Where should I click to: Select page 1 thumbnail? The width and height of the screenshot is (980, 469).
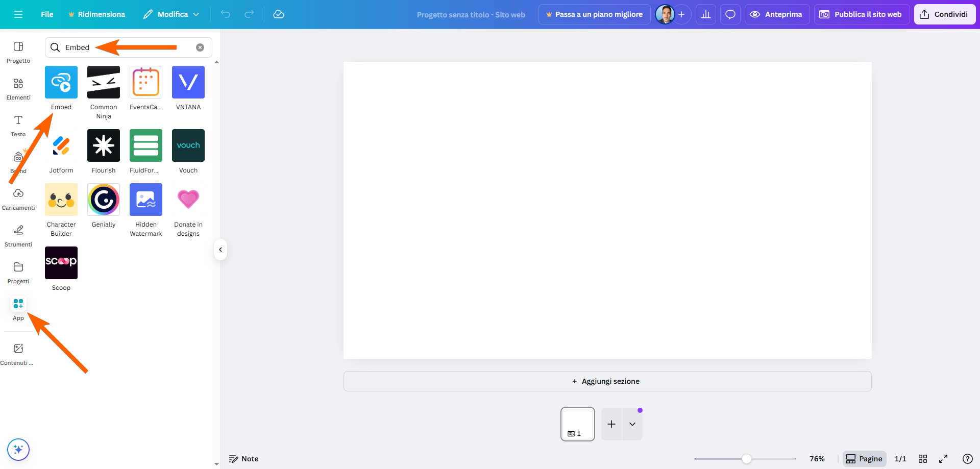click(x=578, y=424)
